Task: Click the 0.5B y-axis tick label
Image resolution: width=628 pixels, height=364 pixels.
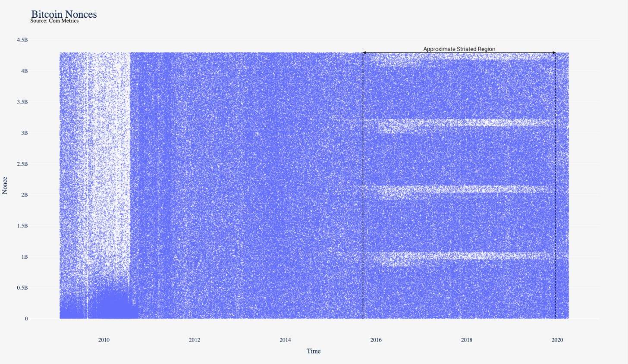Action: (22, 288)
